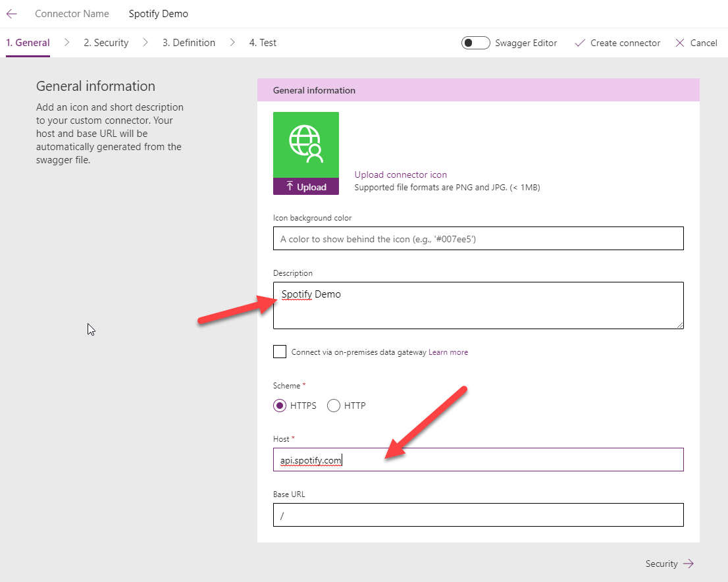Click the green connector globe icon
This screenshot has width=728, height=582.
[x=306, y=145]
